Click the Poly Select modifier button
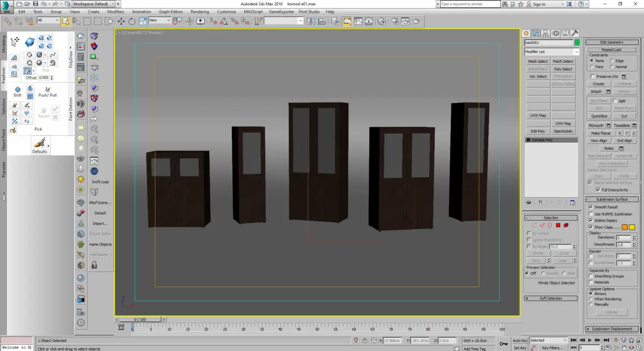The height and width of the screenshot is (351, 644). coord(563,69)
